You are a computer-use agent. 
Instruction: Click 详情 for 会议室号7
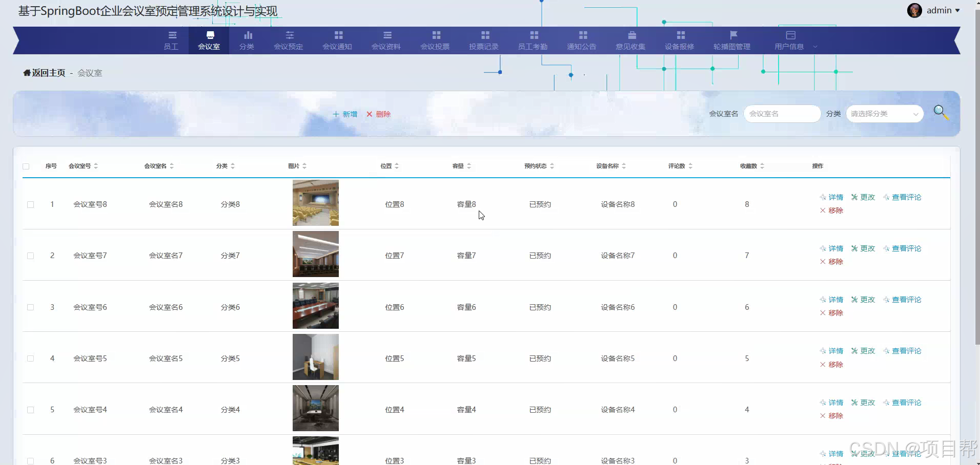coord(831,248)
